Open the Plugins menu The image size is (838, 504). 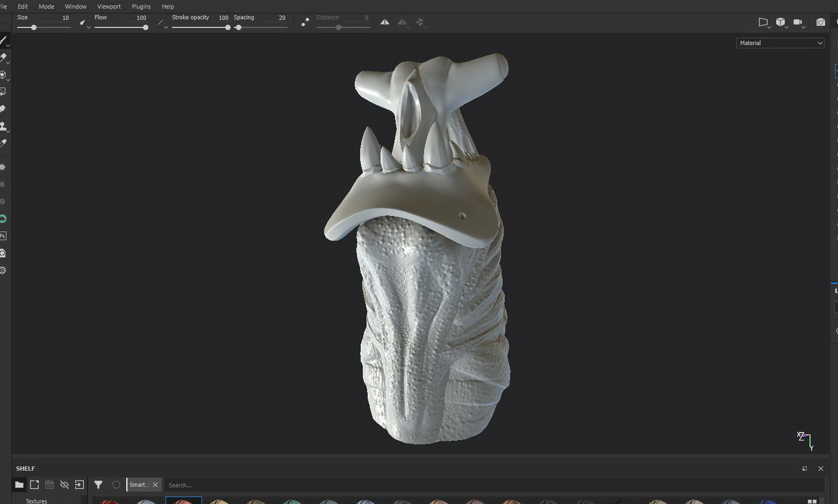(141, 6)
